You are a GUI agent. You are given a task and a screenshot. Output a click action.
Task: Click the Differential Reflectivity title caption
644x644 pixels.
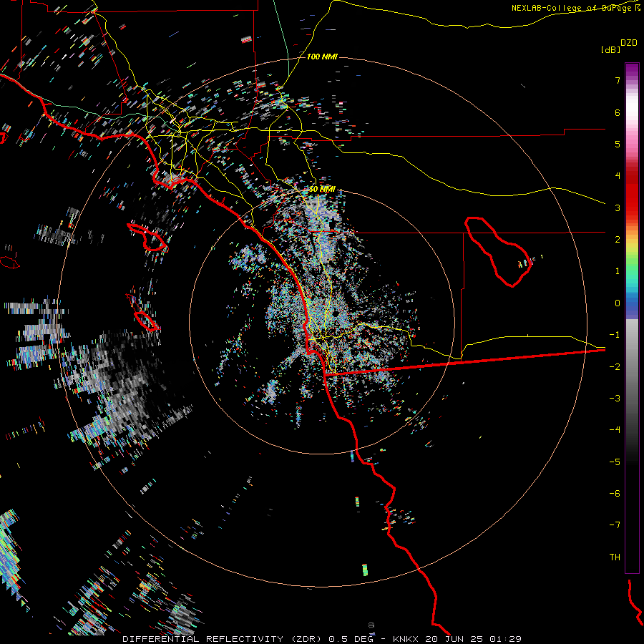[x=322, y=639]
